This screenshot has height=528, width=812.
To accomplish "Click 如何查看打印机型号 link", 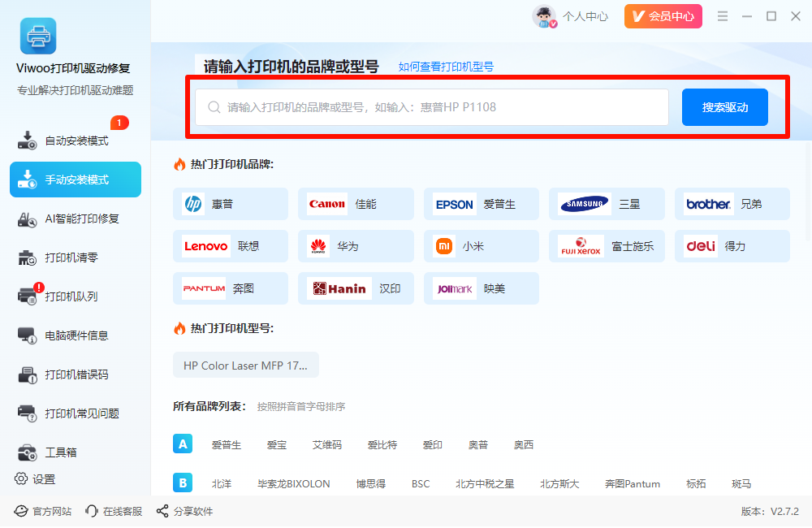I will coord(446,67).
